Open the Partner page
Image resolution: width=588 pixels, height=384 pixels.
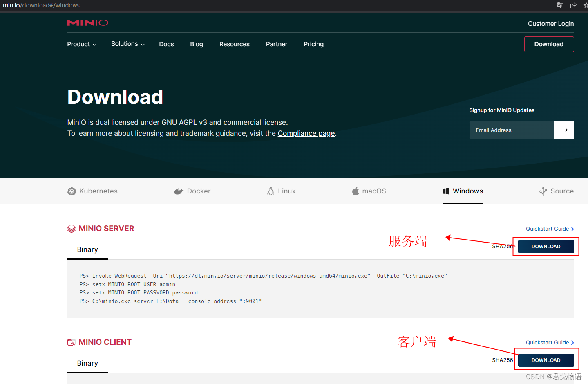coord(277,44)
